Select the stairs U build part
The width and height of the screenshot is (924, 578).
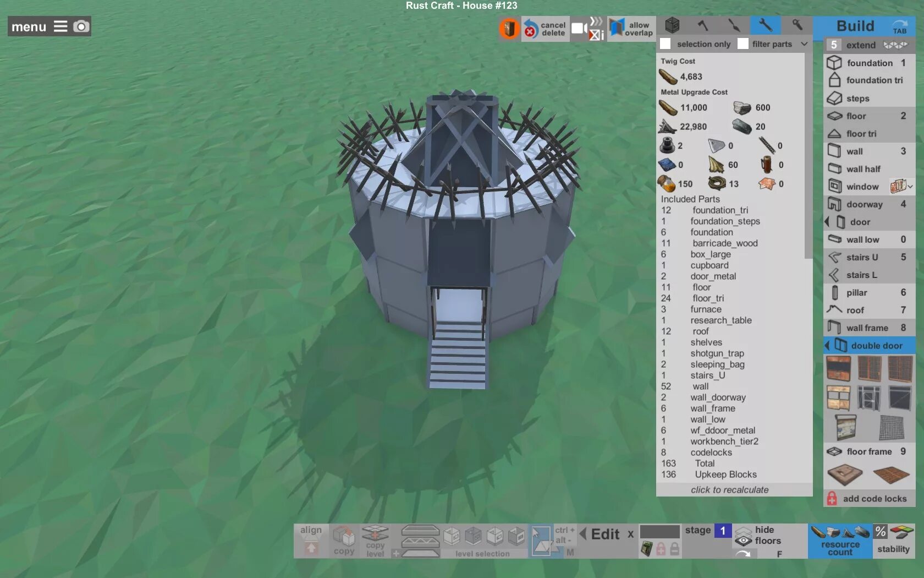click(x=870, y=257)
